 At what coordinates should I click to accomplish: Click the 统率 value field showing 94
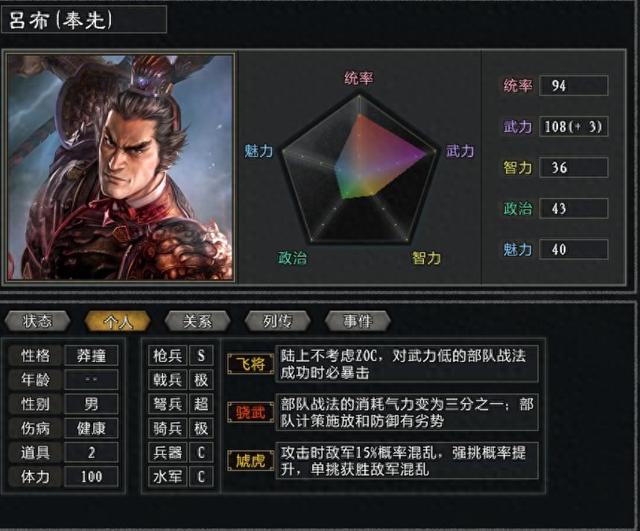pos(573,86)
